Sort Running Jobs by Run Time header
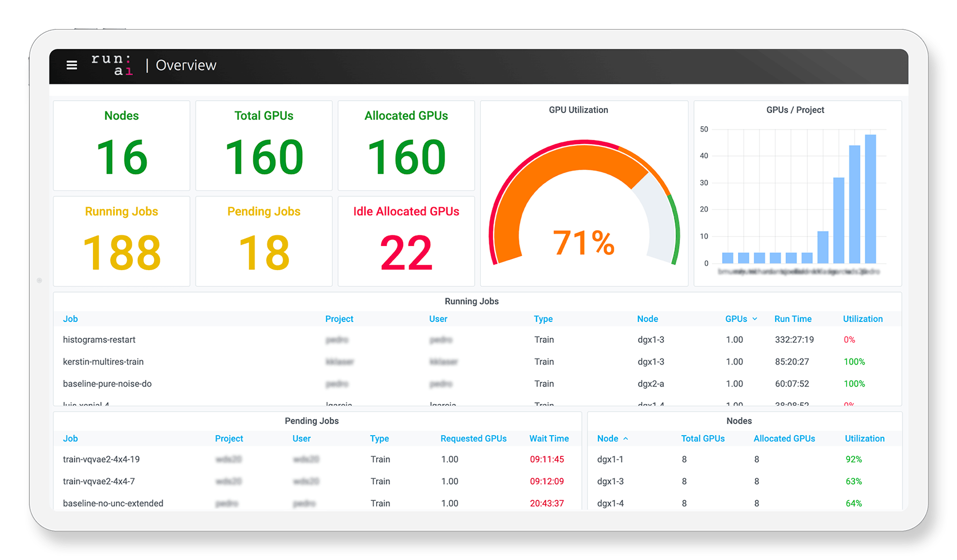 [793, 319]
